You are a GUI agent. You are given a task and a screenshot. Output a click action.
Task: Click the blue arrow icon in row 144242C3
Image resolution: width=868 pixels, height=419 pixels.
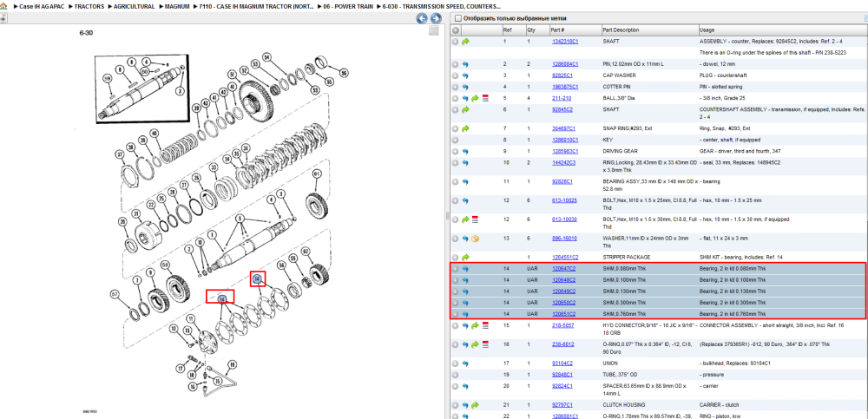pos(465,163)
